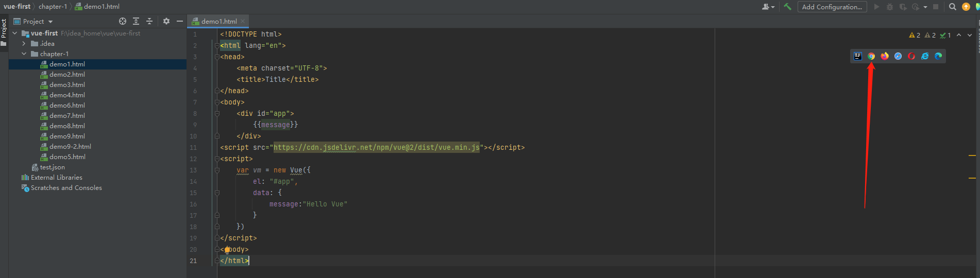The image size is (980, 278).
Task: Select External Libraries node
Action: point(56,177)
